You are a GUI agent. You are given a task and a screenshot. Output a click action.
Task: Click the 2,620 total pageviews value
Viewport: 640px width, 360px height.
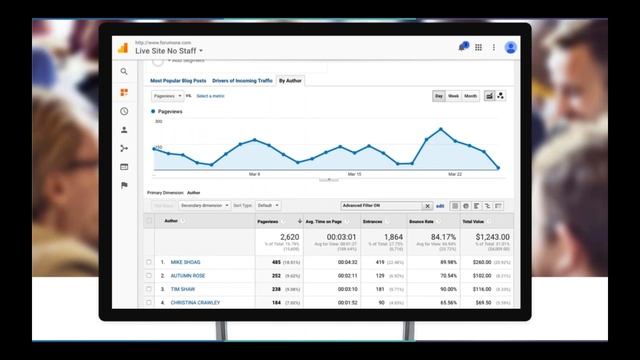[289, 237]
